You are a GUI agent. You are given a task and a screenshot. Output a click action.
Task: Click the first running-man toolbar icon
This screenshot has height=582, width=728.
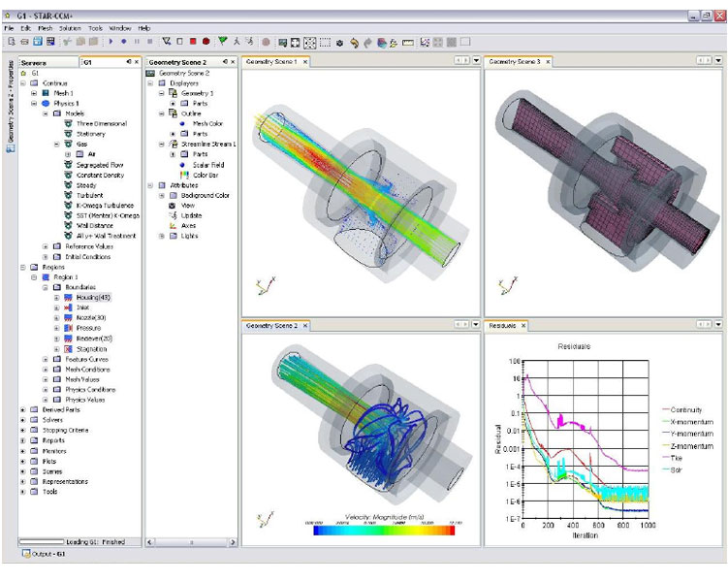coord(237,42)
